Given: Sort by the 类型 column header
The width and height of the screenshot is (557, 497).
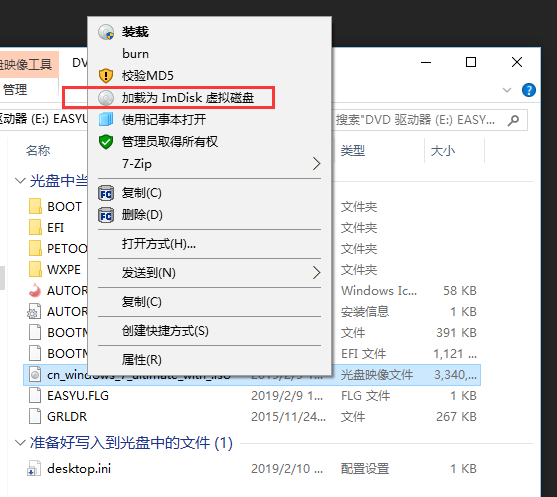Looking at the screenshot, I should point(353,151).
